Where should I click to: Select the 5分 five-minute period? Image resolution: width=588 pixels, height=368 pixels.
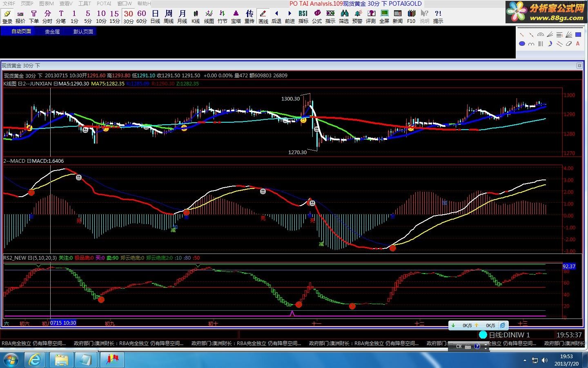tap(88, 17)
